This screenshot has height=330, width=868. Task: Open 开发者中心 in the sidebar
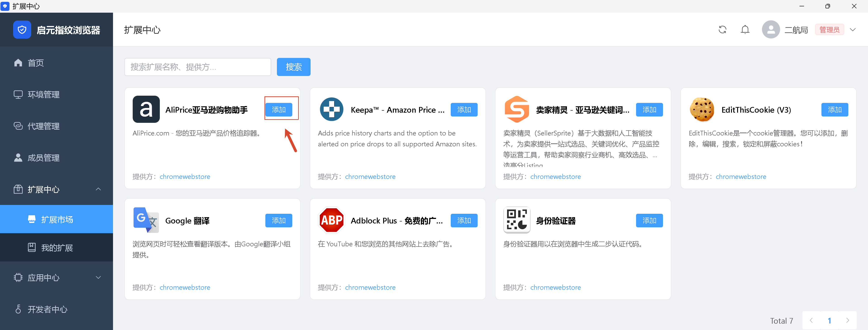[x=56, y=309]
